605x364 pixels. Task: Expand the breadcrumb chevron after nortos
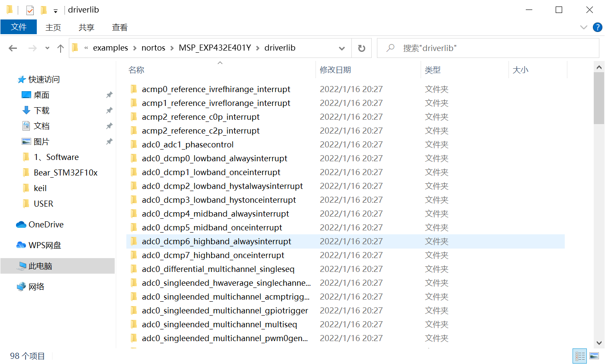click(172, 48)
